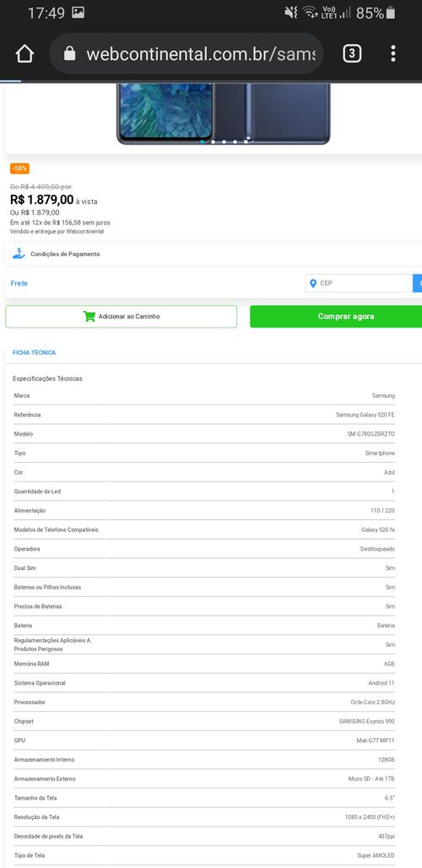Tap the Chrome home icon

tap(24, 54)
